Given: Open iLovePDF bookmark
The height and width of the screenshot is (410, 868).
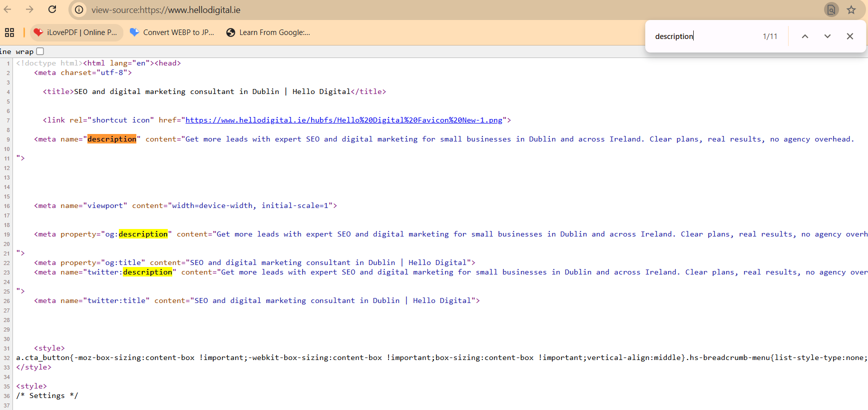Looking at the screenshot, I should point(76,32).
